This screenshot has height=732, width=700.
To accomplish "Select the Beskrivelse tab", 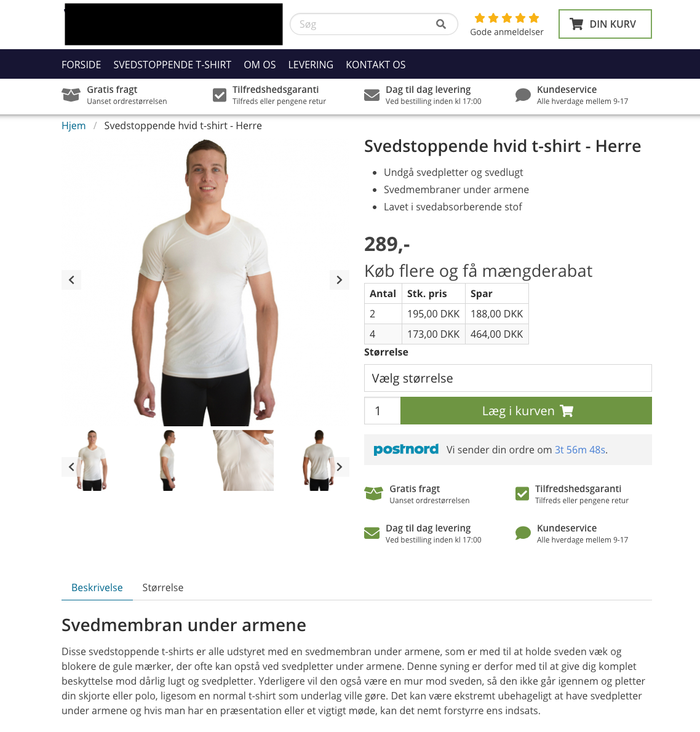I will coord(97,587).
